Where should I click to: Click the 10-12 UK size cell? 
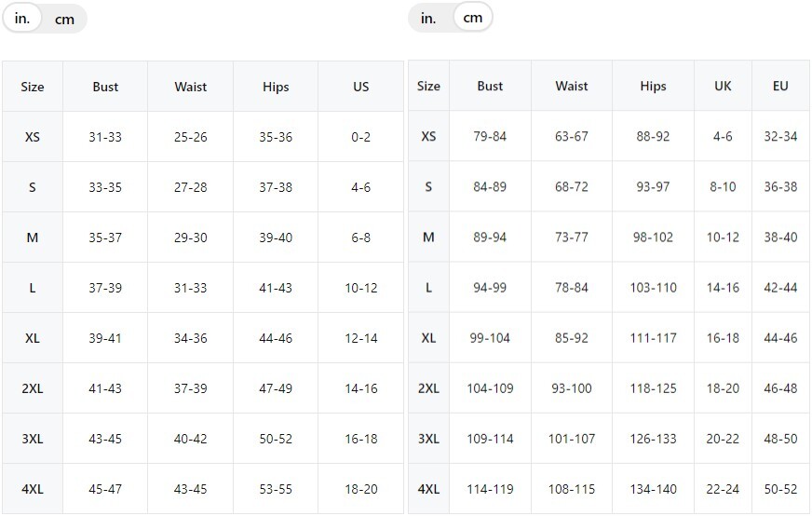(x=723, y=237)
